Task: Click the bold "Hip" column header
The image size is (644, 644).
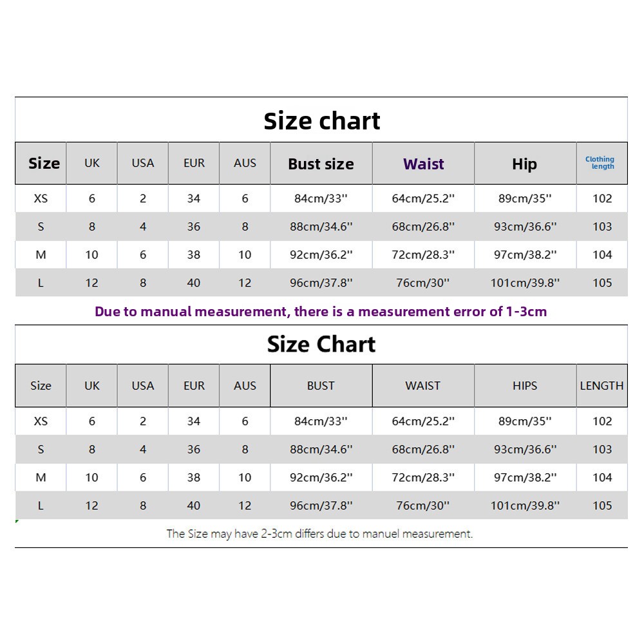Action: [524, 164]
